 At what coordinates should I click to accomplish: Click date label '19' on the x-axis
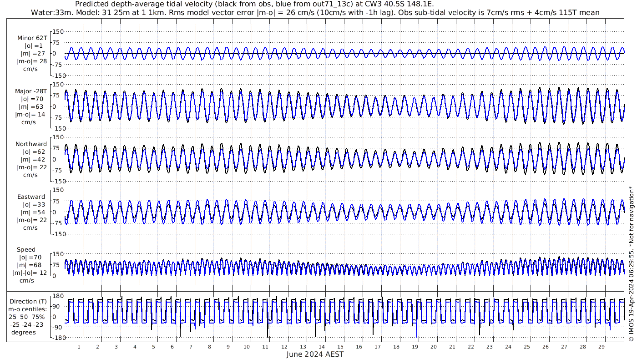click(415, 347)
